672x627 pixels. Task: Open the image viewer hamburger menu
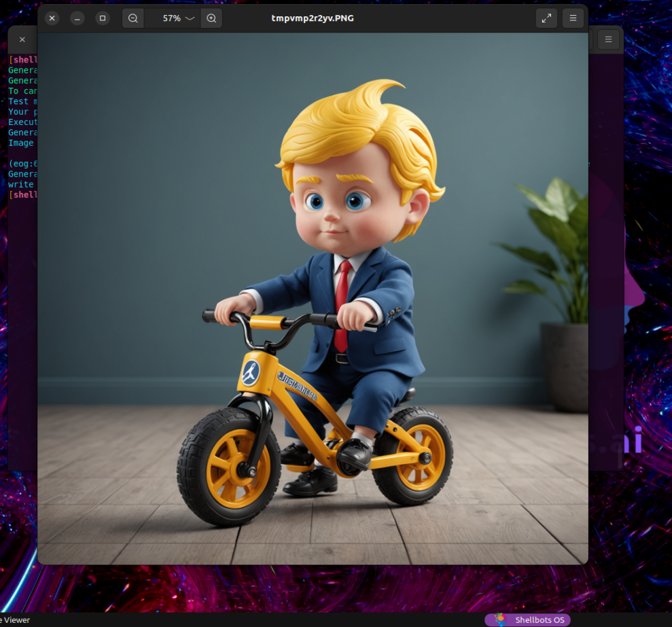[x=573, y=18]
